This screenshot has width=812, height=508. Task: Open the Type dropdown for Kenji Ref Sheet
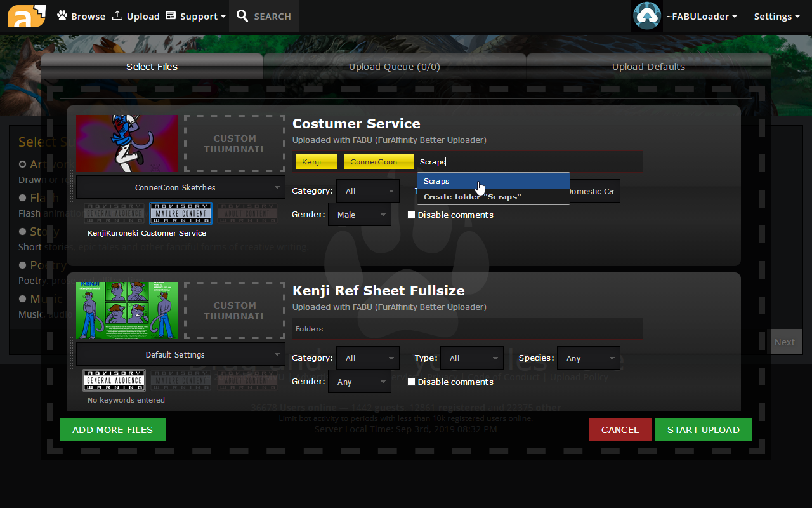point(472,358)
